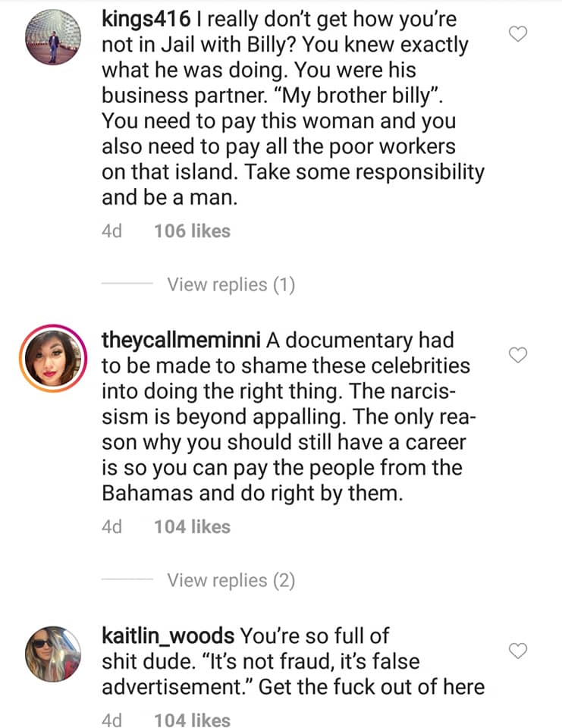Screen dimensions: 562x728
Task: Click the 4d timestamp under kings416 comment
Action: pos(111,231)
